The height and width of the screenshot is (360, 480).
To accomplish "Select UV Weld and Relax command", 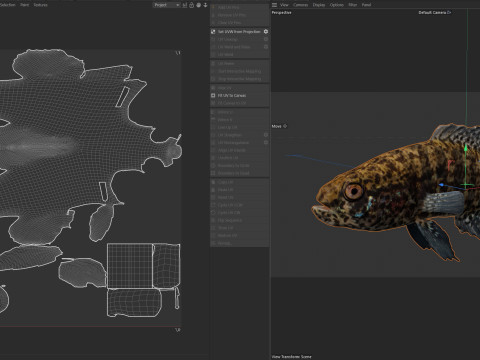I will tap(237, 47).
